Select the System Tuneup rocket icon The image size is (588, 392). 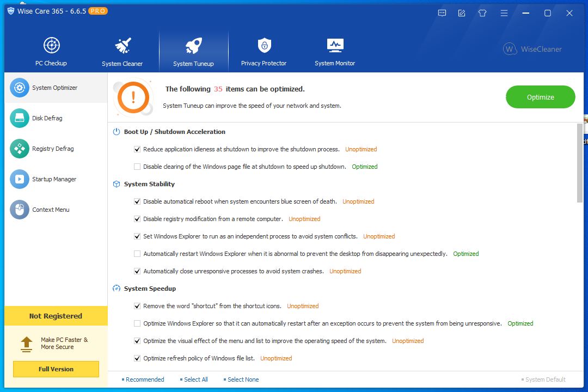click(x=193, y=46)
